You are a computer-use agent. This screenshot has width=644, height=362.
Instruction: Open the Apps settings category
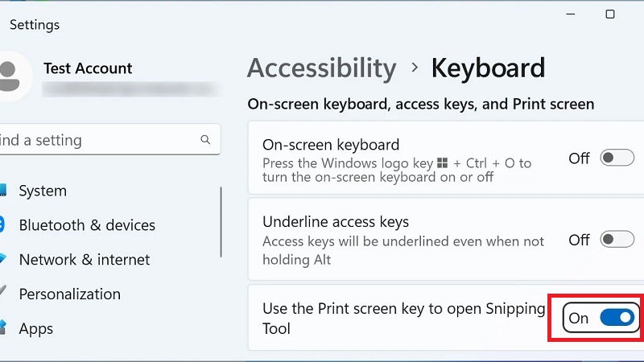point(36,328)
